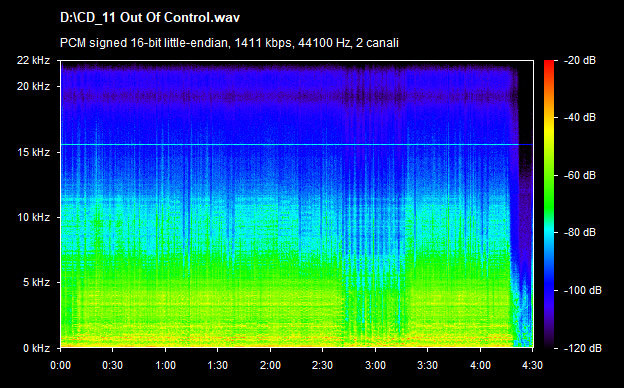The height and width of the screenshot is (388, 624).
Task: Click the 20 kHz frequency axis label
Action: pyautogui.click(x=33, y=86)
